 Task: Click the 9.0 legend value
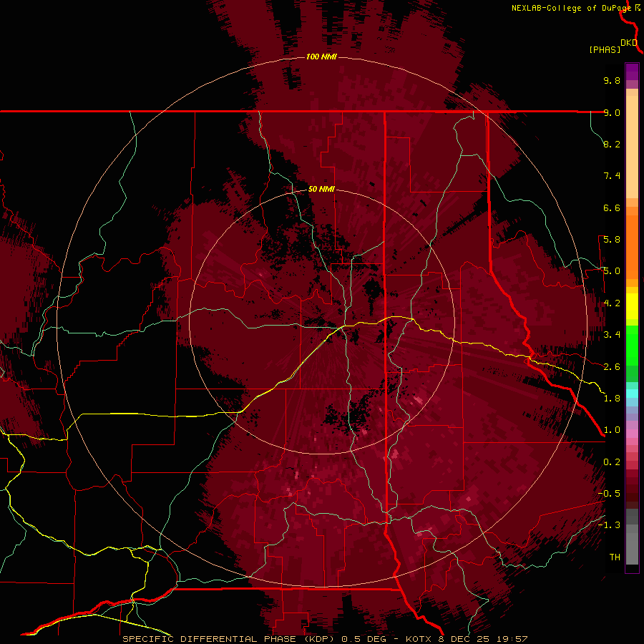click(612, 112)
